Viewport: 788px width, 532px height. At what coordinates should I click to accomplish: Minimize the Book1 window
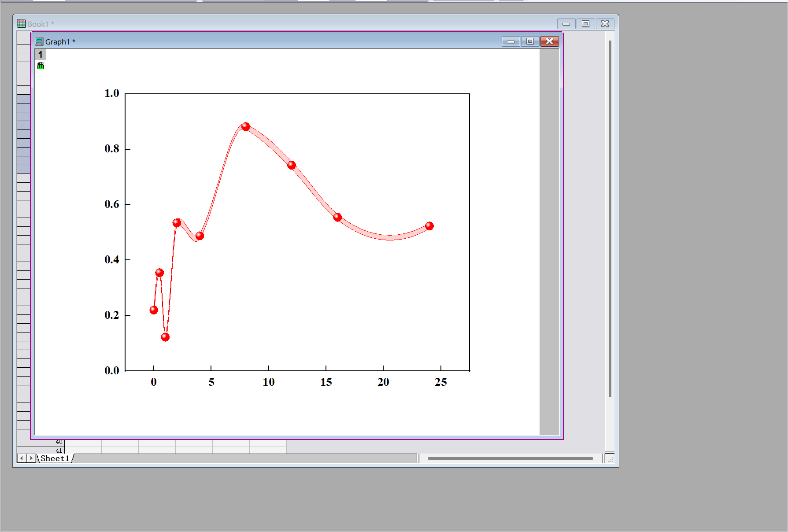(566, 24)
